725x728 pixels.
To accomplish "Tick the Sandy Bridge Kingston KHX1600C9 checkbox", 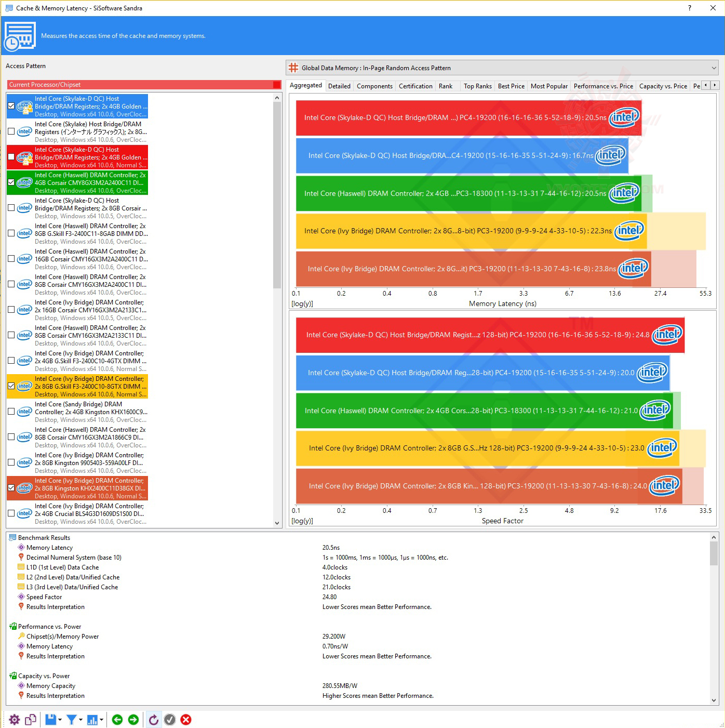I will (x=11, y=412).
